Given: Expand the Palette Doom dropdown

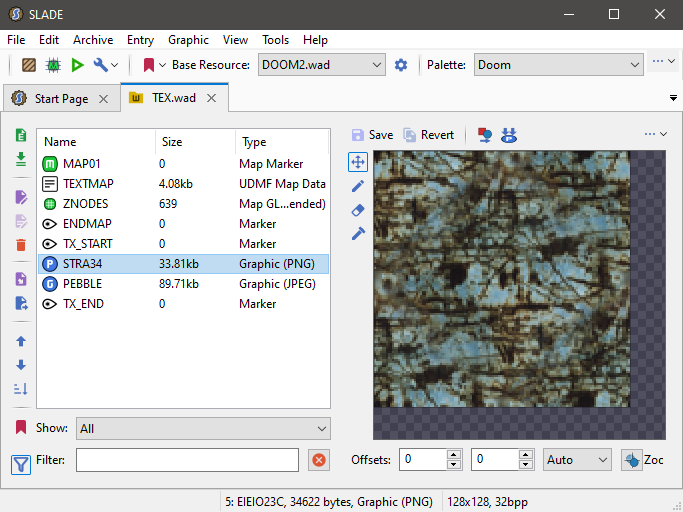Looking at the screenshot, I should point(558,65).
